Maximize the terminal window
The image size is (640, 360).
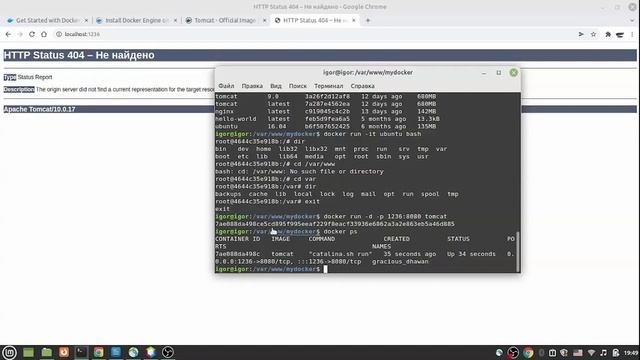pyautogui.click(x=498, y=73)
